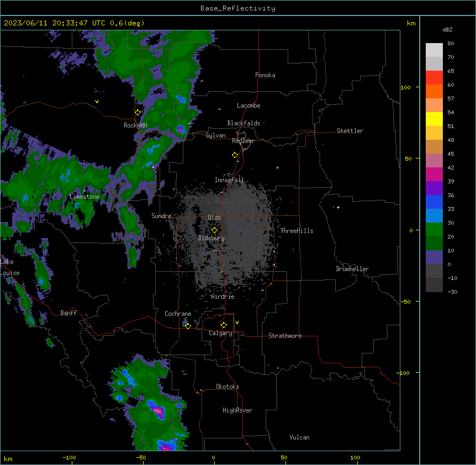
Task: Click the yellow marker at Cochrane
Action: (188, 326)
